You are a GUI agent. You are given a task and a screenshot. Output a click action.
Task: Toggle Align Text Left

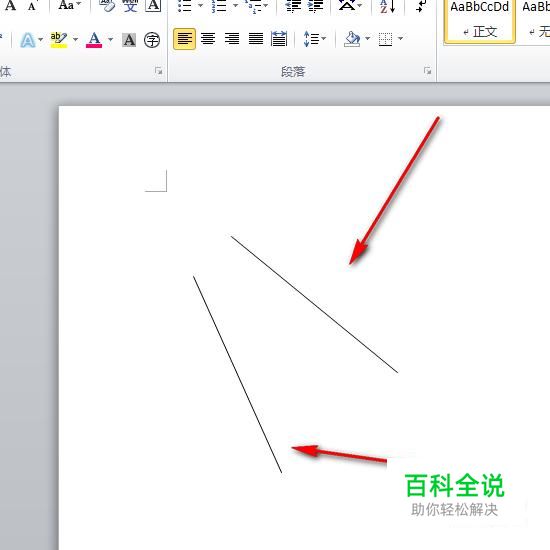tap(185, 39)
